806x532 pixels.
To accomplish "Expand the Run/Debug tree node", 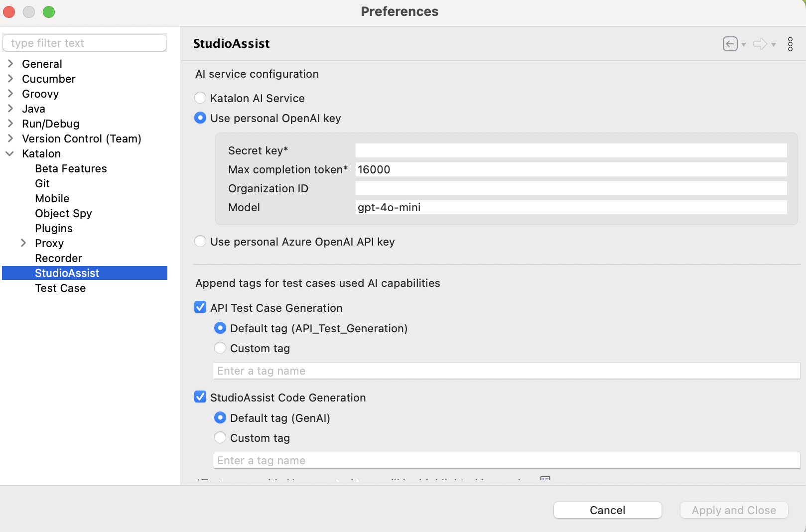I will click(10, 123).
